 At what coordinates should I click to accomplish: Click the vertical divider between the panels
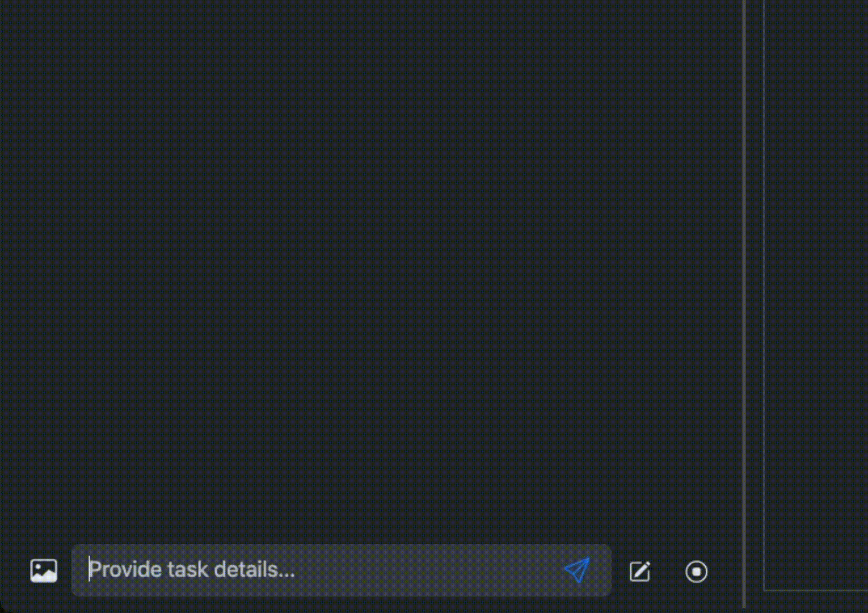(x=744, y=304)
